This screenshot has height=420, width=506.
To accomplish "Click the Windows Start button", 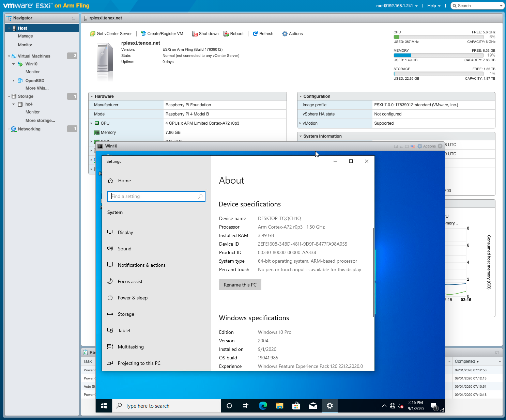I will pos(104,406).
